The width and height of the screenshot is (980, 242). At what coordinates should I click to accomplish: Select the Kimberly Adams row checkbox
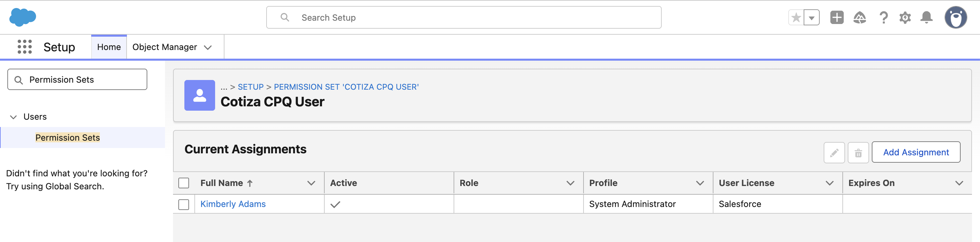[184, 204]
